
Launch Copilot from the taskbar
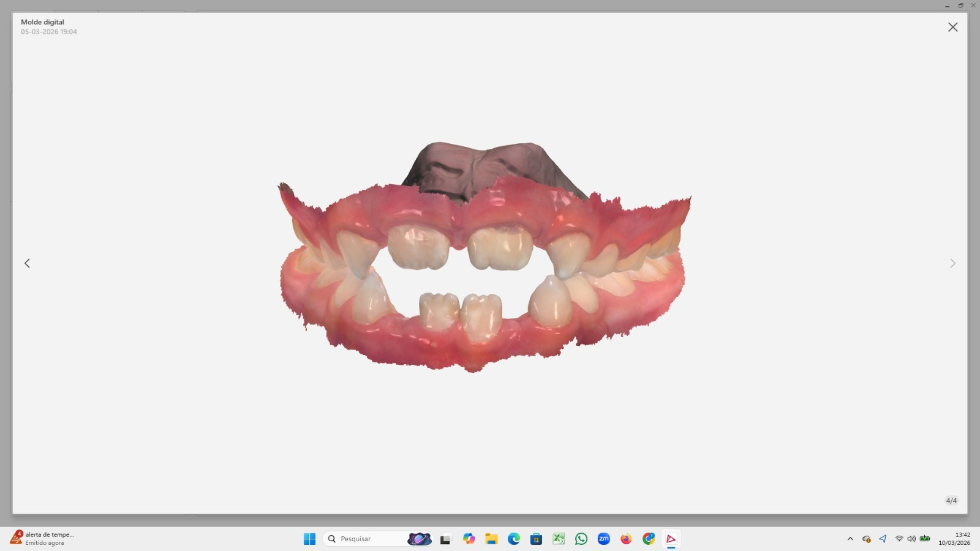click(469, 539)
